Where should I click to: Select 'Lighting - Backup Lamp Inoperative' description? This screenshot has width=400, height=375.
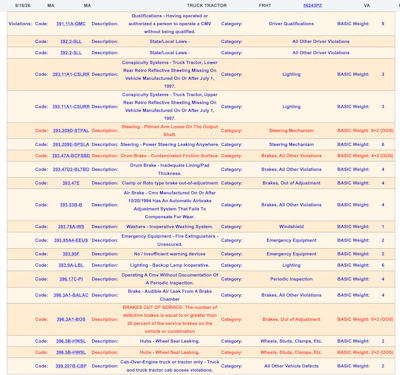170,265
